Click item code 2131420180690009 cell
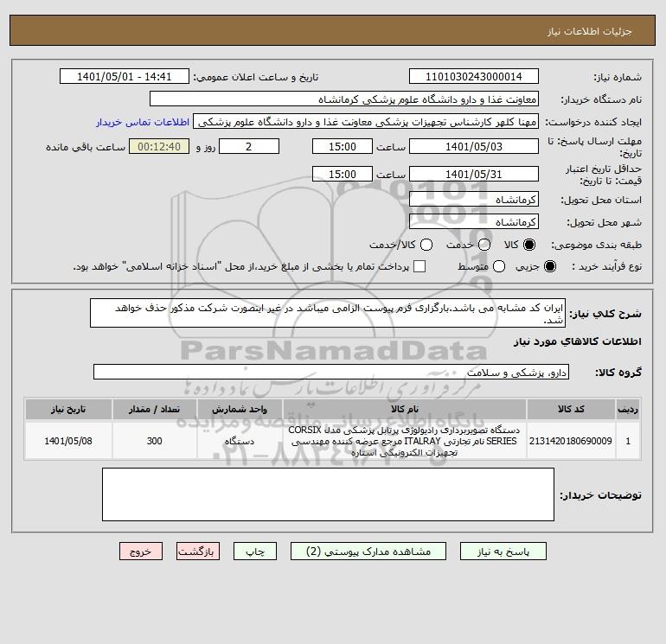The height and width of the screenshot is (644, 666). click(x=571, y=441)
